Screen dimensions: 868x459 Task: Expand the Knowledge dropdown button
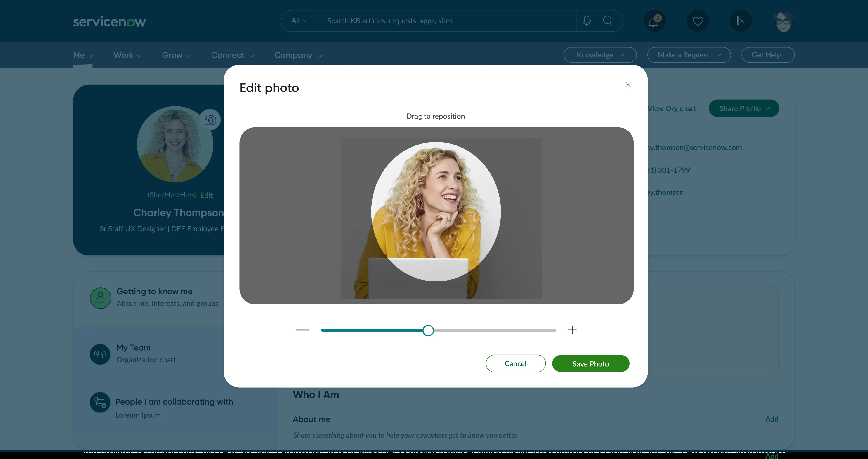(x=600, y=55)
